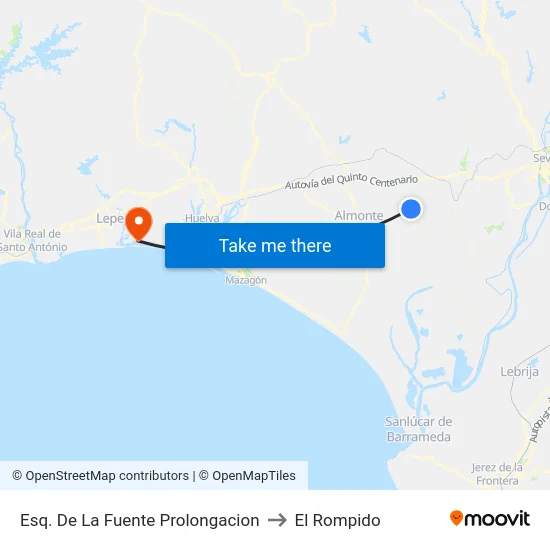The width and height of the screenshot is (550, 550).
Task: Click the Lepe town label
Action: click(110, 219)
